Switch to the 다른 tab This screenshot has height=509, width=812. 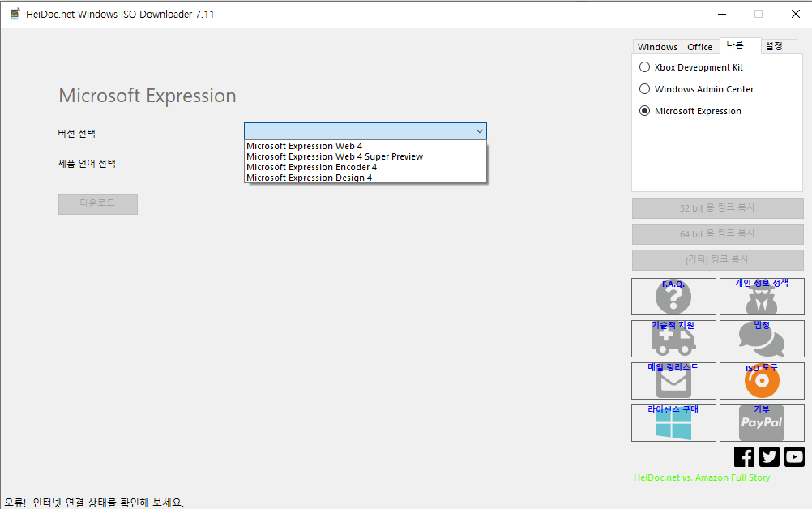(x=740, y=45)
